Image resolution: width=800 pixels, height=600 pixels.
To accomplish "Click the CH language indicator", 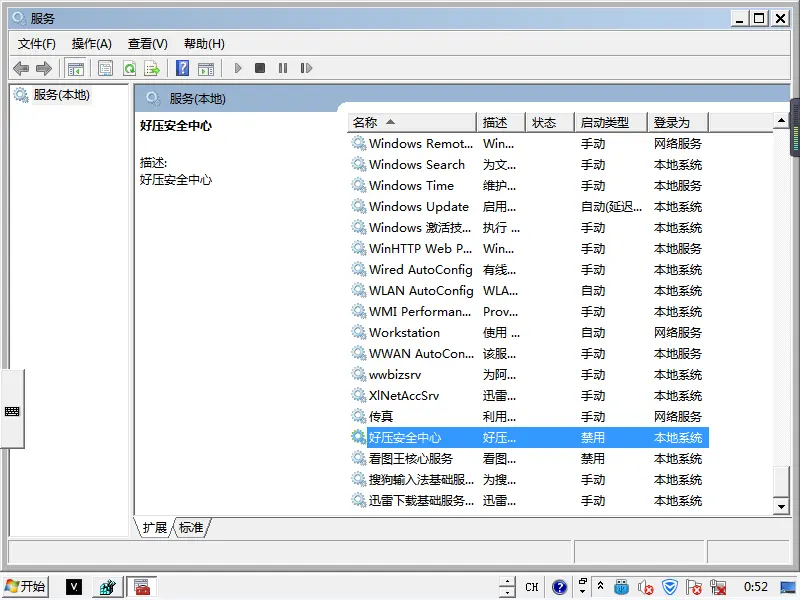I will tap(532, 587).
